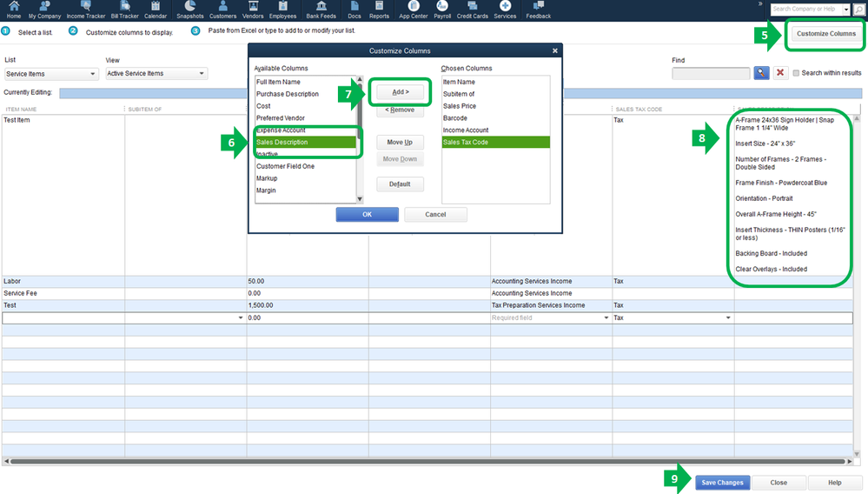Open the Income Tracker

pyautogui.click(x=86, y=10)
